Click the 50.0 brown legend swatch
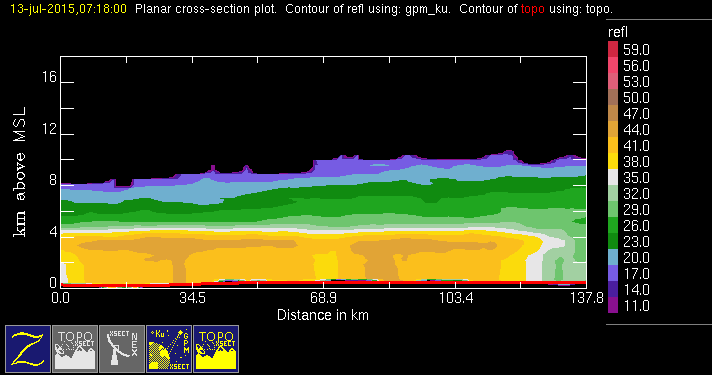 (x=613, y=97)
